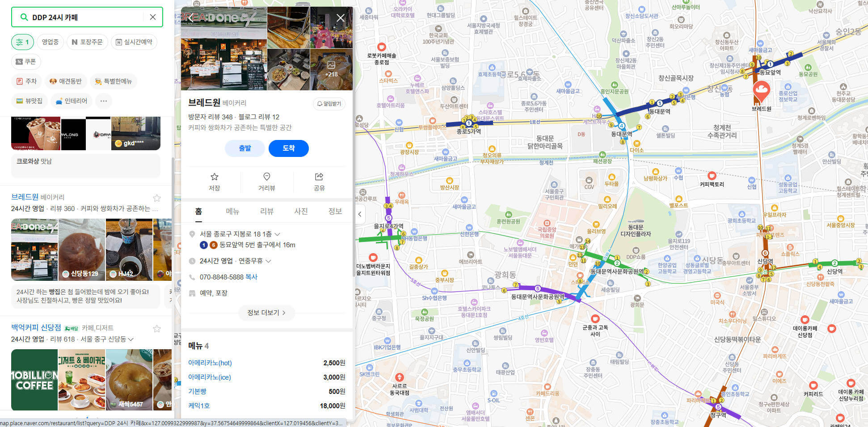
Task: Favorite 백억커피 신당점 with star icon
Action: [157, 329]
